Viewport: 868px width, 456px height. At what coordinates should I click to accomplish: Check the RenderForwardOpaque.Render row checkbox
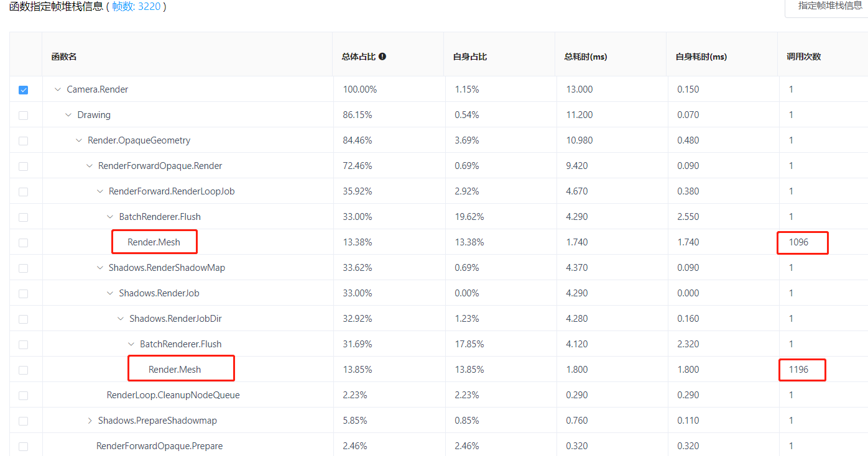point(23,166)
